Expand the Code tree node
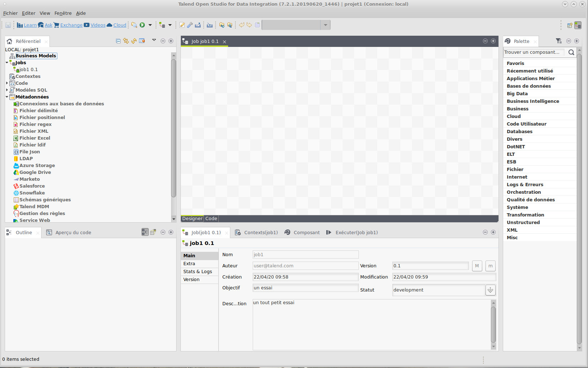This screenshot has width=588, height=368. click(7, 83)
